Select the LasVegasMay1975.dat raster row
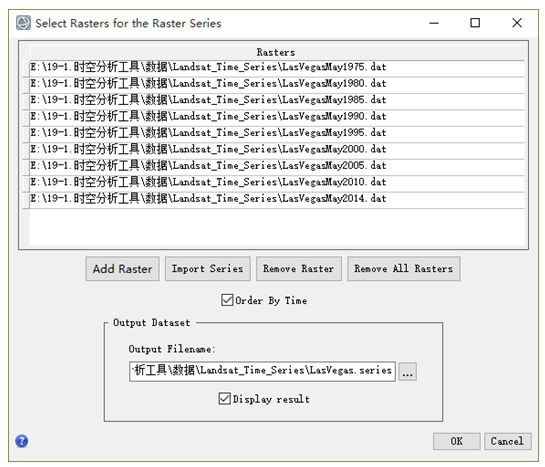Image resolution: width=545 pixels, height=467 pixels. click(x=277, y=67)
